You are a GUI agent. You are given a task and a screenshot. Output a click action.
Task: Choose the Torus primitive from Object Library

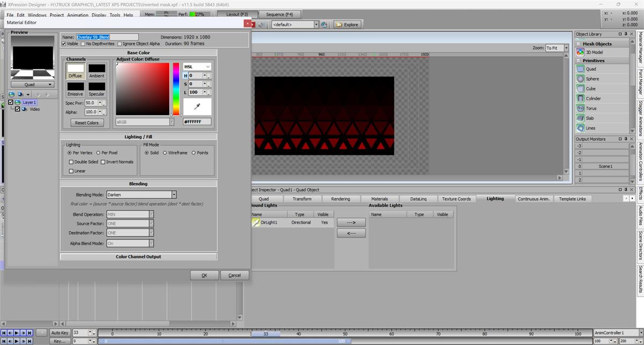coord(580,109)
